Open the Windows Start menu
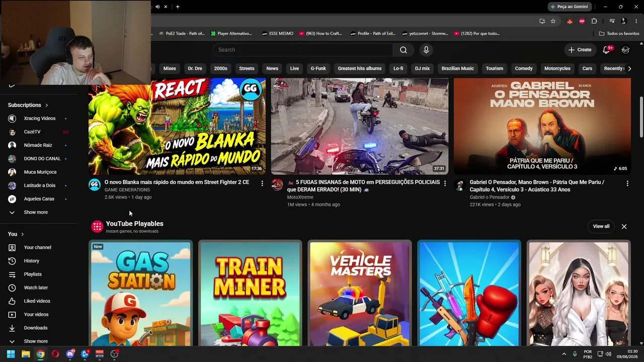 (x=11, y=354)
